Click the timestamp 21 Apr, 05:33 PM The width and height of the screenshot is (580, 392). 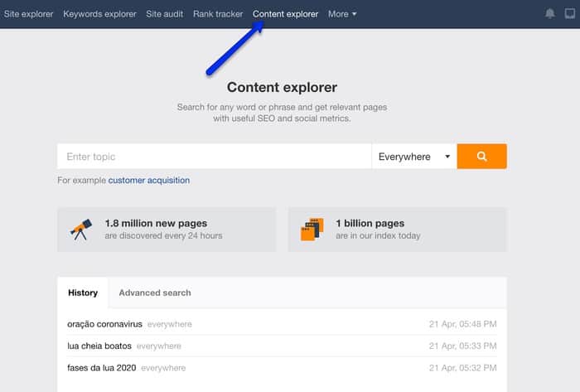[x=462, y=346]
